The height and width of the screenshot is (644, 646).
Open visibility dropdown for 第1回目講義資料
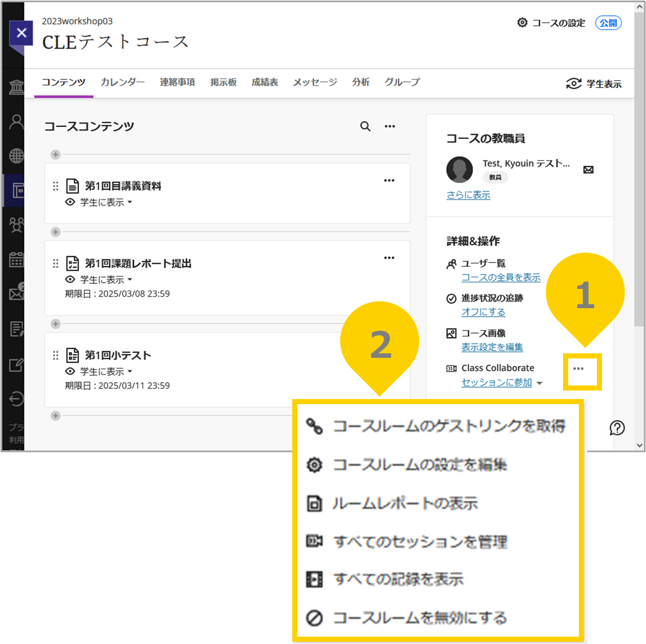106,202
